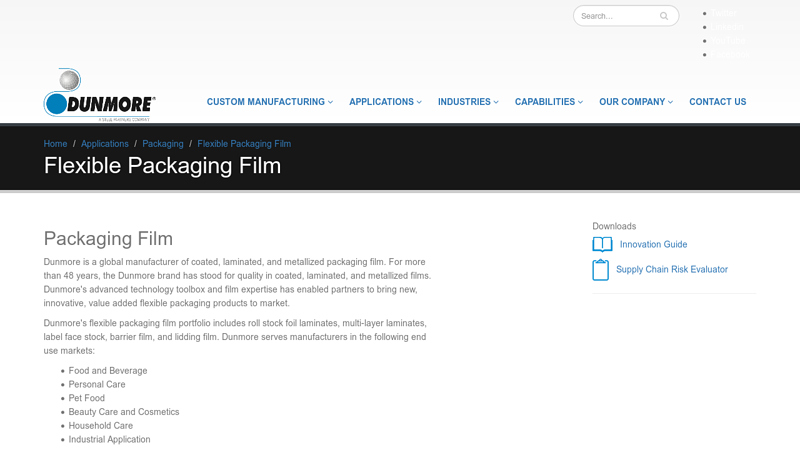Open the YouTube social link
The width and height of the screenshot is (800, 450).
pos(728,41)
